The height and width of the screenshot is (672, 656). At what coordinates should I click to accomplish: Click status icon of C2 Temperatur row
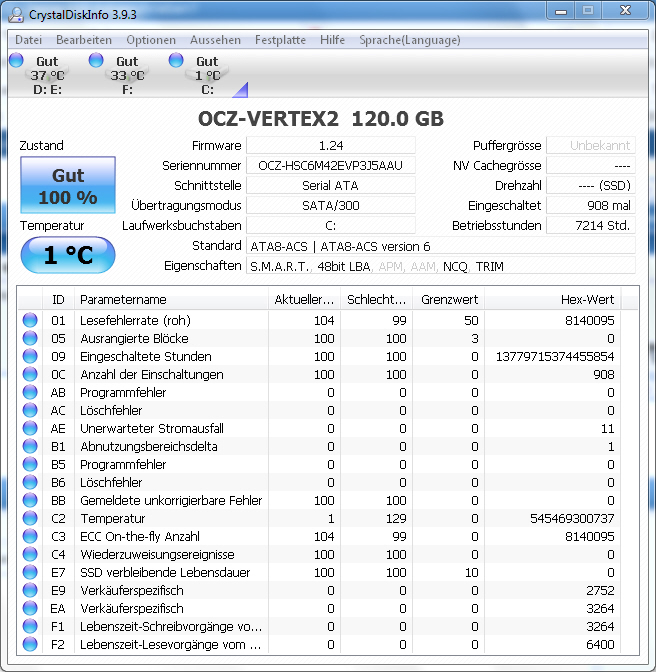click(x=30, y=518)
